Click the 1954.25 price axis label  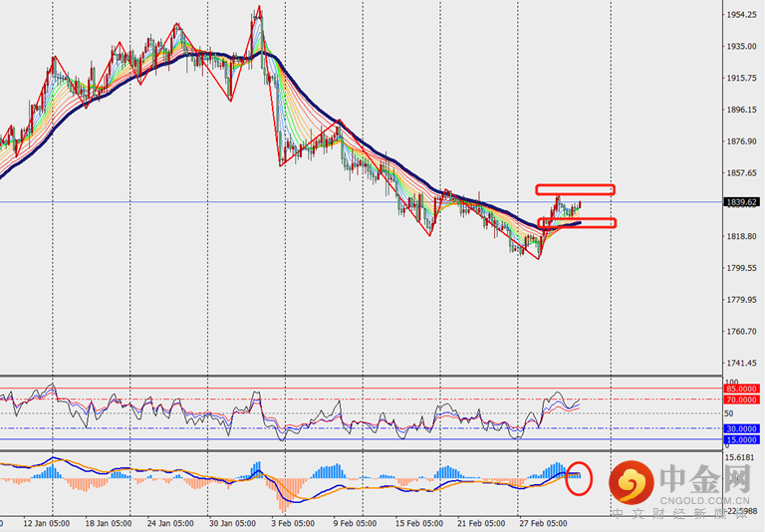click(741, 15)
